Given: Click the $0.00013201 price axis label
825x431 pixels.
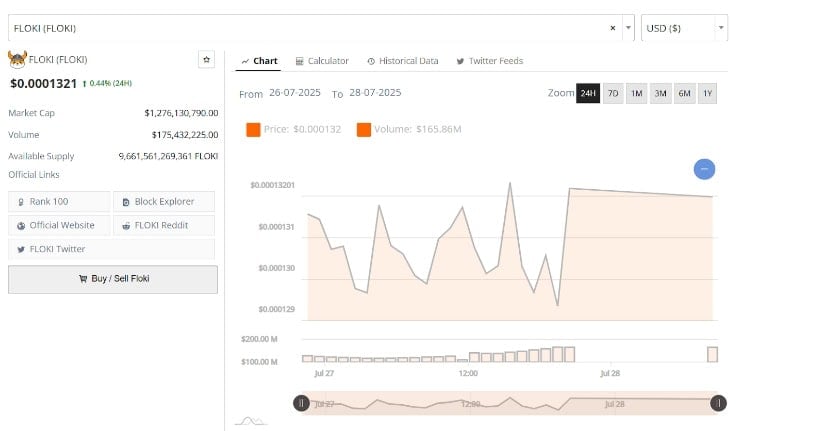Looking at the screenshot, I should point(273,185).
